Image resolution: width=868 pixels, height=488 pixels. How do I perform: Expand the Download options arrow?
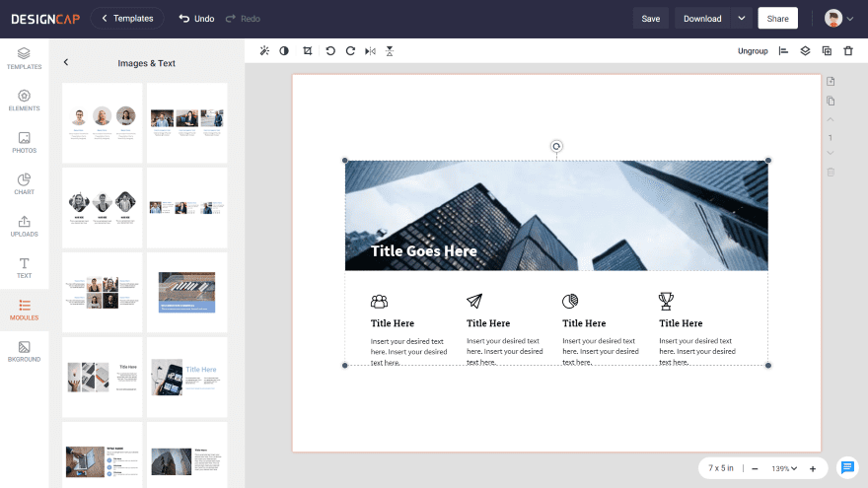(x=741, y=19)
